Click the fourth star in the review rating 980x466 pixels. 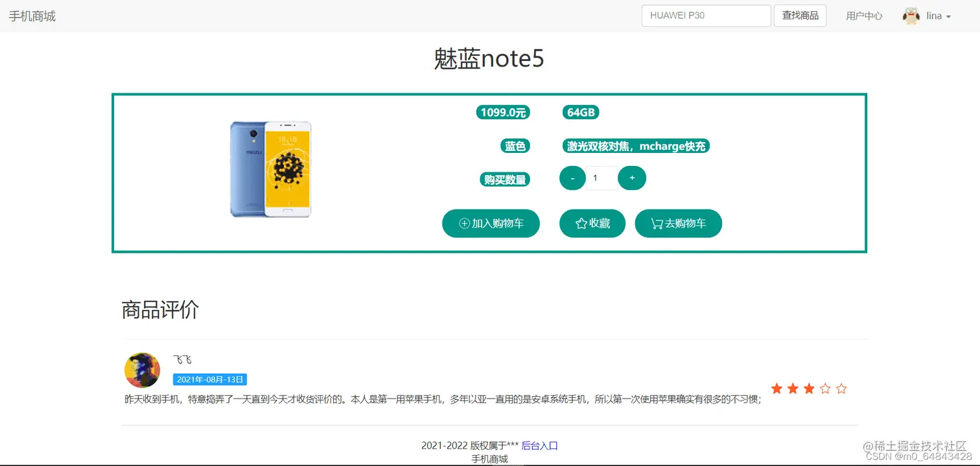coord(824,388)
